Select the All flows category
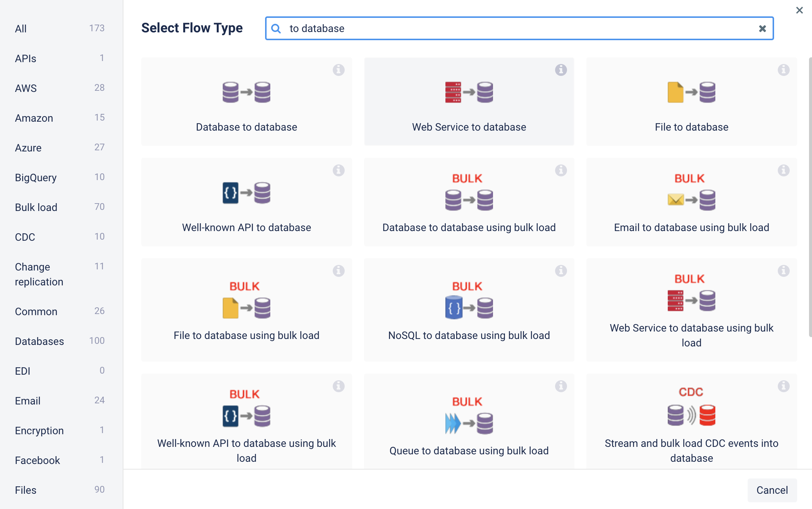The image size is (812, 509). 21,29
